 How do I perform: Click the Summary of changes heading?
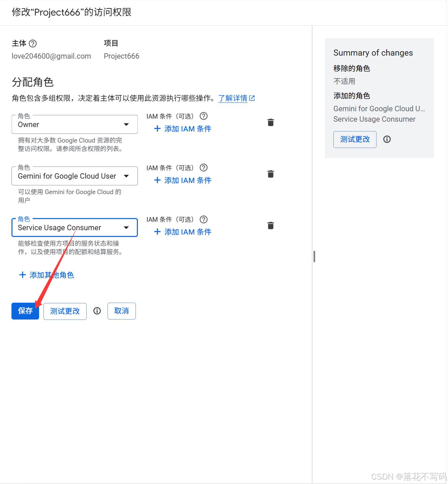(373, 53)
